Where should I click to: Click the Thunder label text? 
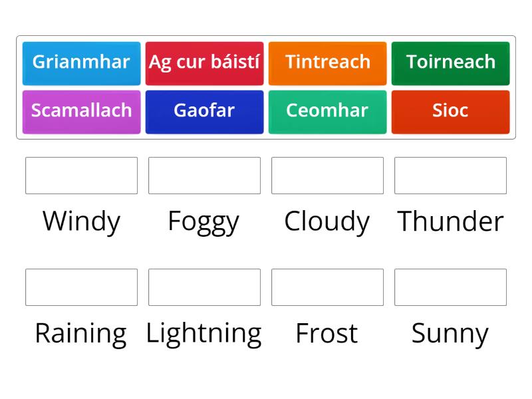(450, 221)
